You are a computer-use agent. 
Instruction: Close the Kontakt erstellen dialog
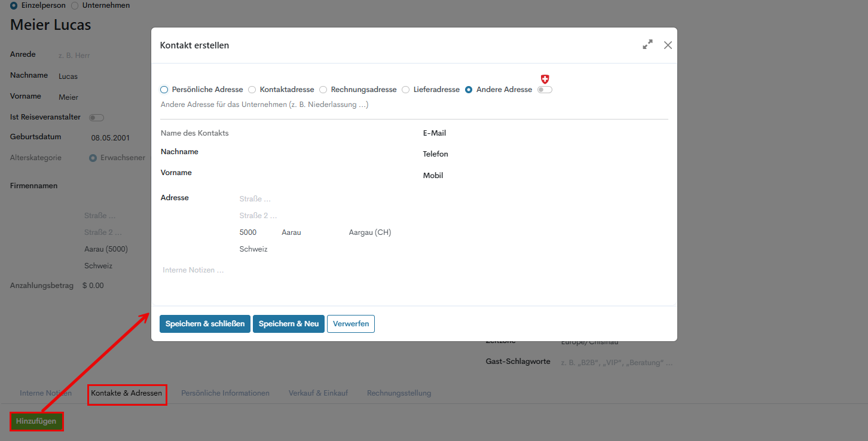click(x=668, y=45)
